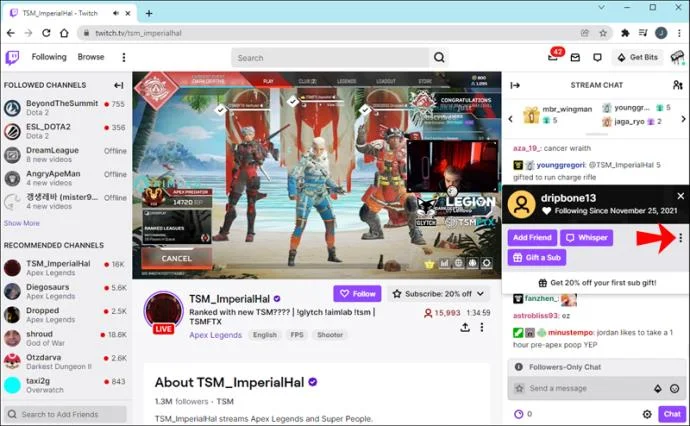The image size is (690, 426).
Task: Click astrobliss93 username in chat
Action: [535, 316]
